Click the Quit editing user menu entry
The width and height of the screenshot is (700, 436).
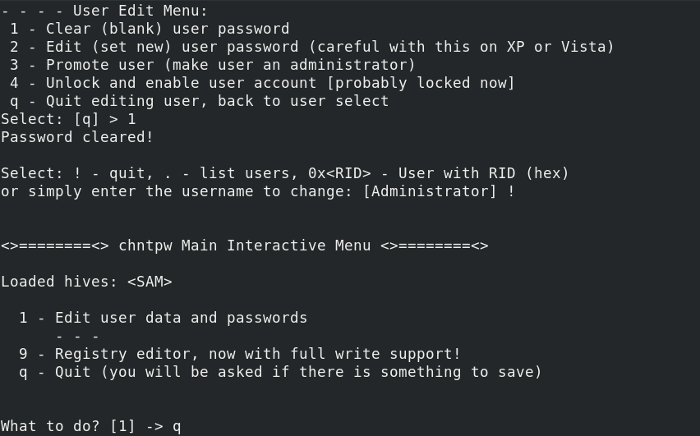pos(200,101)
